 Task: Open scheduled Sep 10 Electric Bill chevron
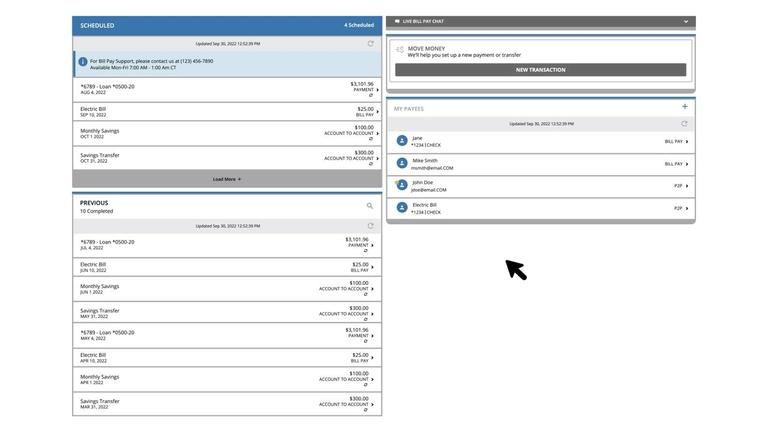(x=377, y=112)
